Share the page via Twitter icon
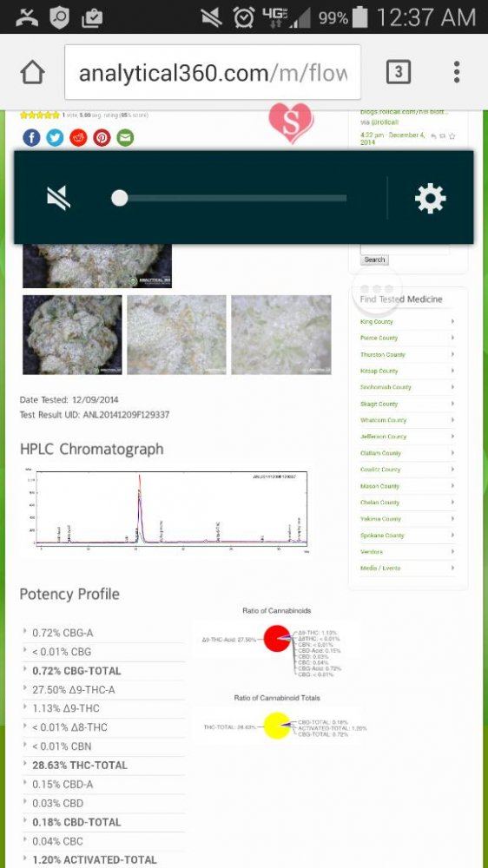 (55, 137)
